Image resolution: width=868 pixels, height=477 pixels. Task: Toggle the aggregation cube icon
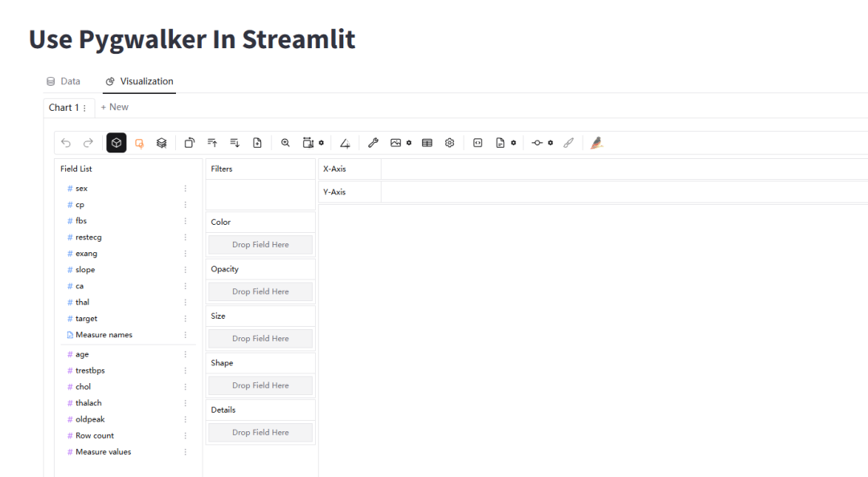(x=117, y=143)
